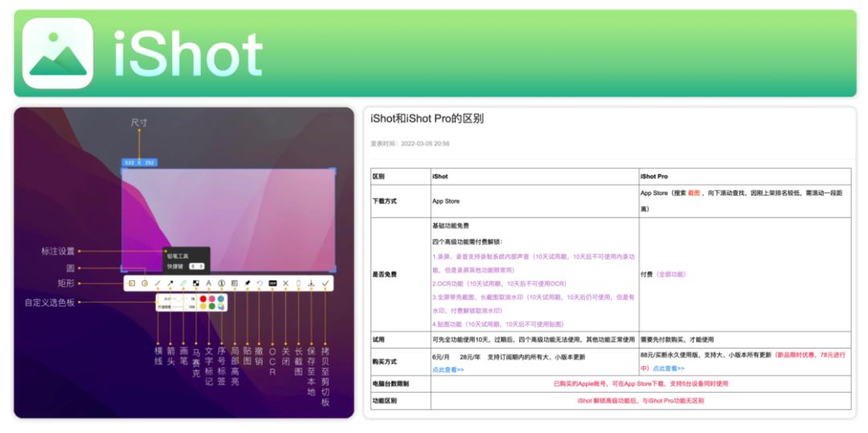This screenshot has width=868, height=433.
Task: Click the top-right selection corner handle
Action: (333, 171)
